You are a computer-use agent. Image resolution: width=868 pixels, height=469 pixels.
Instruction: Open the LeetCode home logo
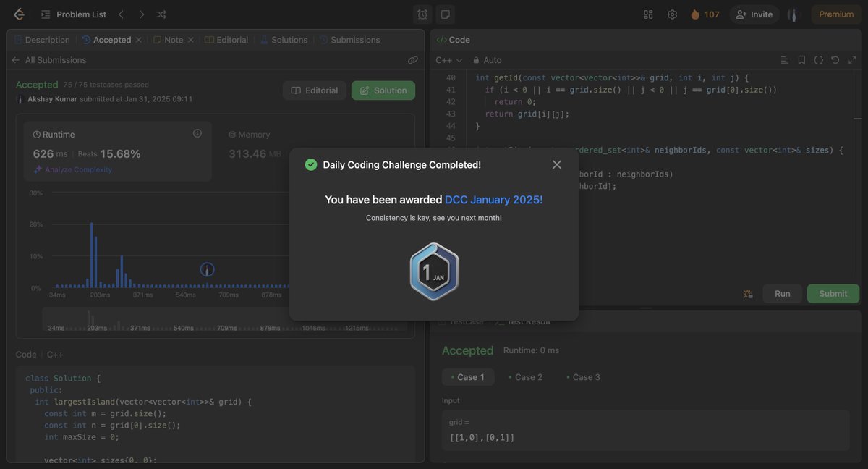coord(19,14)
